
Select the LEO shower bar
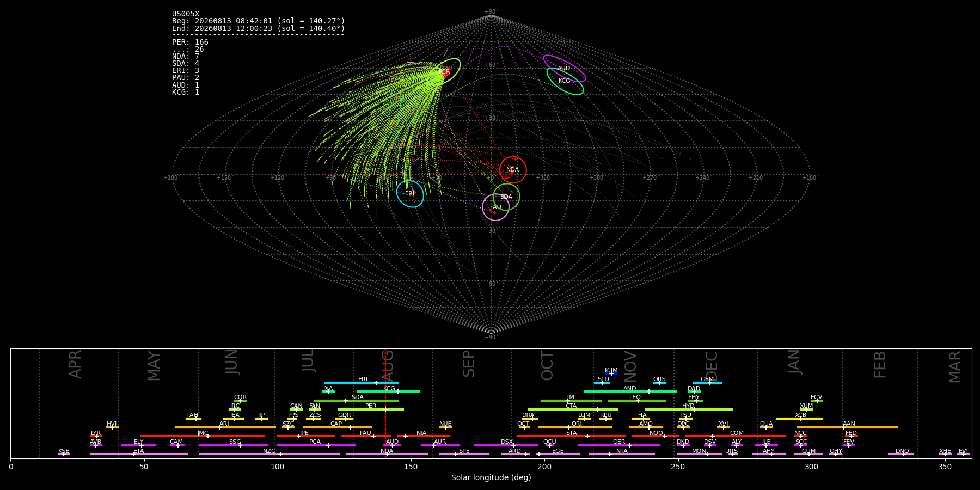point(636,401)
